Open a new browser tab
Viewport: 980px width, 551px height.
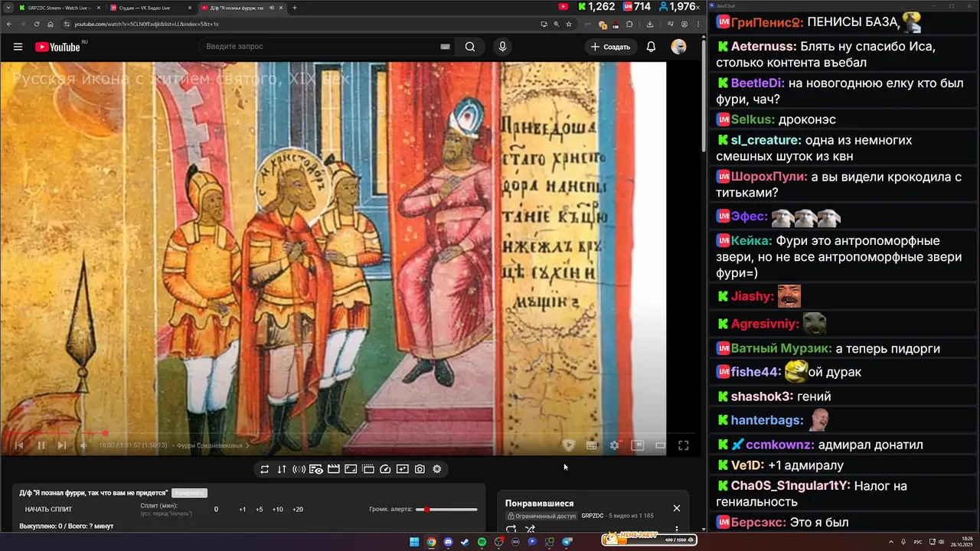[295, 8]
